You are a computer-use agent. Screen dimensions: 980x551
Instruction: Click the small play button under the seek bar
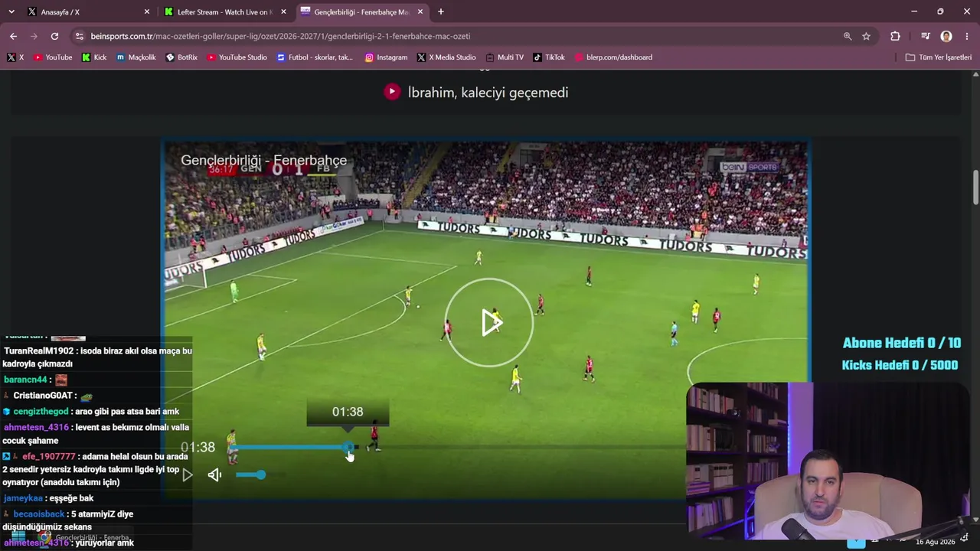point(188,475)
